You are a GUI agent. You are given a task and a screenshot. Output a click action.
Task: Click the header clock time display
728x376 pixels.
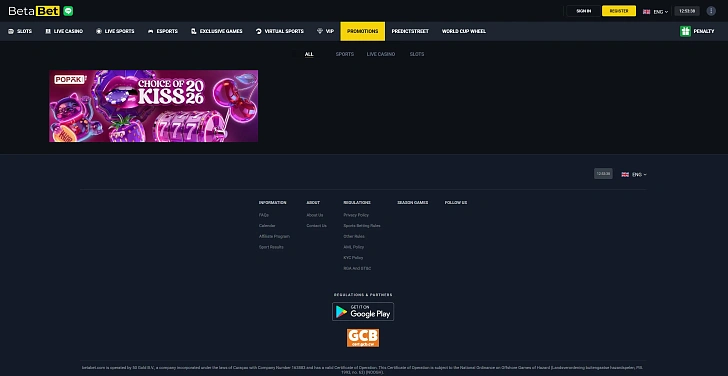point(687,11)
